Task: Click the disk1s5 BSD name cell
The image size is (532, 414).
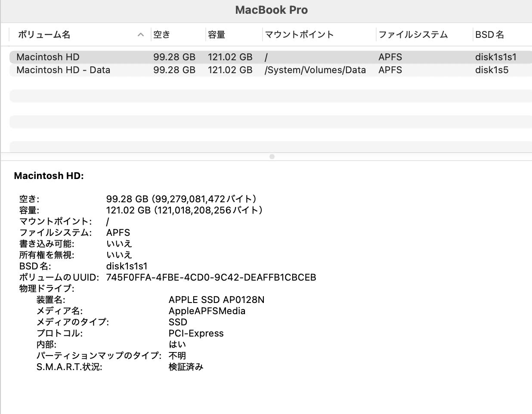Action: pyautogui.click(x=492, y=70)
